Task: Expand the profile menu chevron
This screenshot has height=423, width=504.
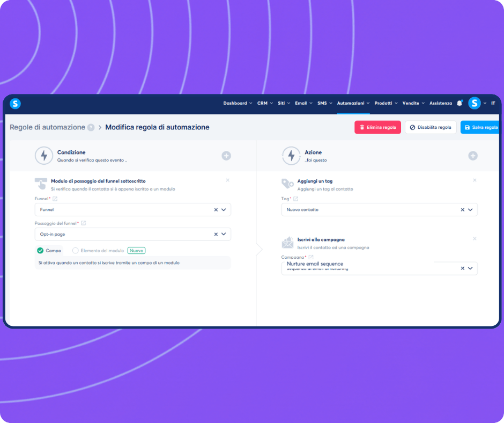Action: click(x=485, y=104)
